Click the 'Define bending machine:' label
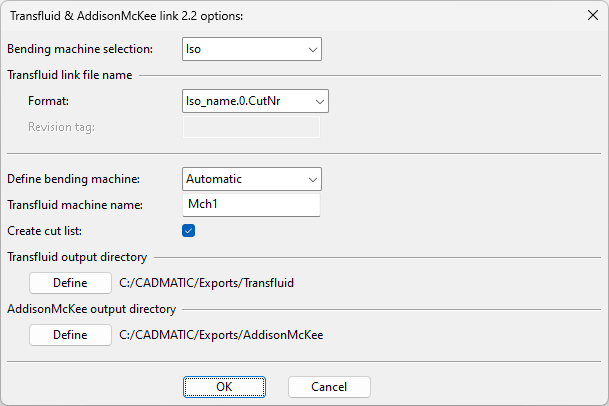Viewport: 609px width, 406px height. 74,179
